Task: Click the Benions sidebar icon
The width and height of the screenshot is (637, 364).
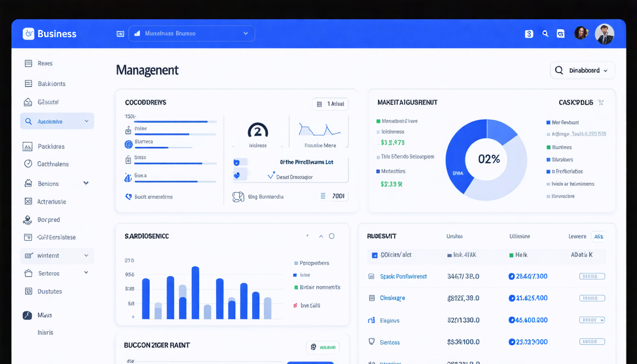Action: point(28,183)
